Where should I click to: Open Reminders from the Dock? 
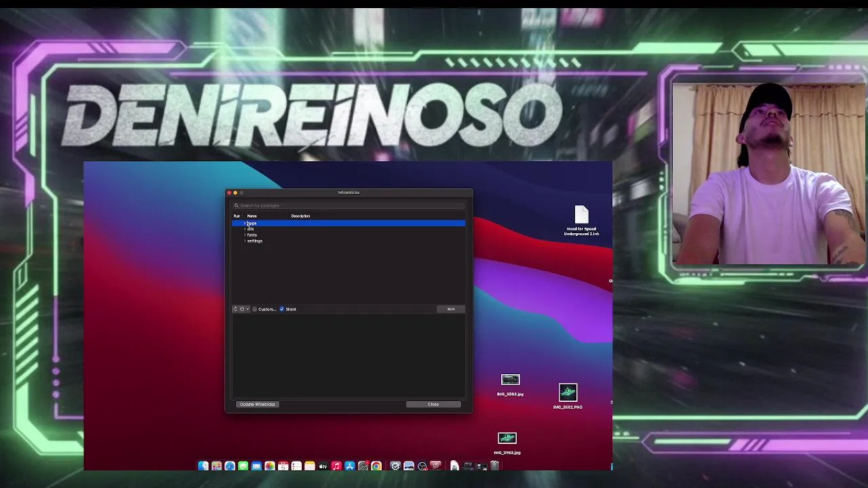pos(296,466)
